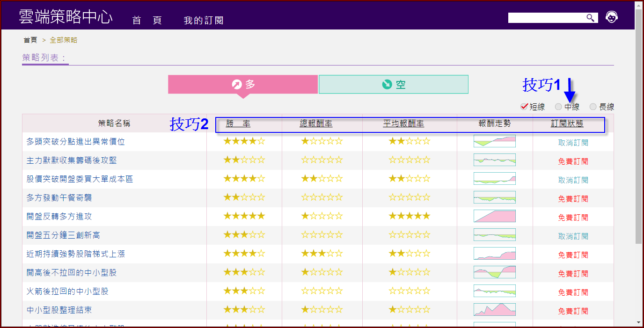This screenshot has height=328, width=644.
Task: Click the return trend chart for 中小型股整理結束
Action: (x=494, y=310)
